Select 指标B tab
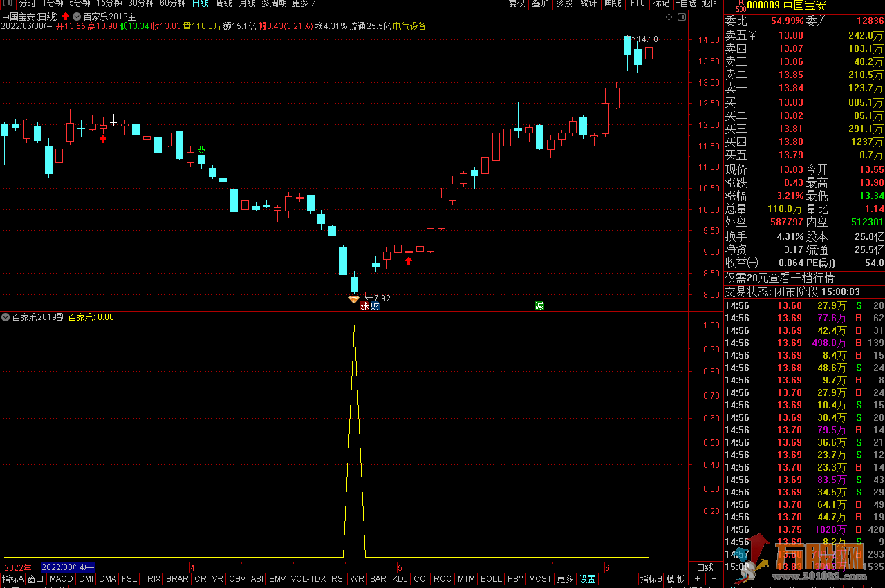 coord(651,579)
